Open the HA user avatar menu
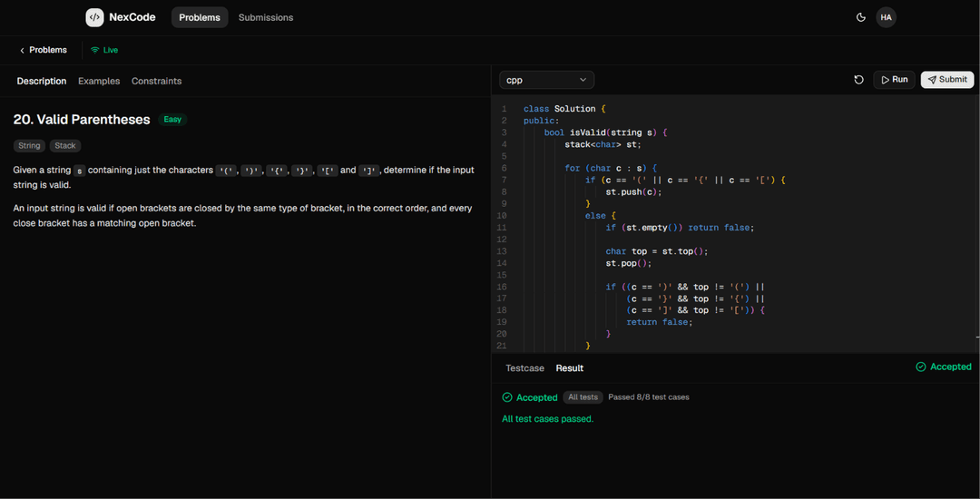This screenshot has height=499, width=980. [x=886, y=17]
